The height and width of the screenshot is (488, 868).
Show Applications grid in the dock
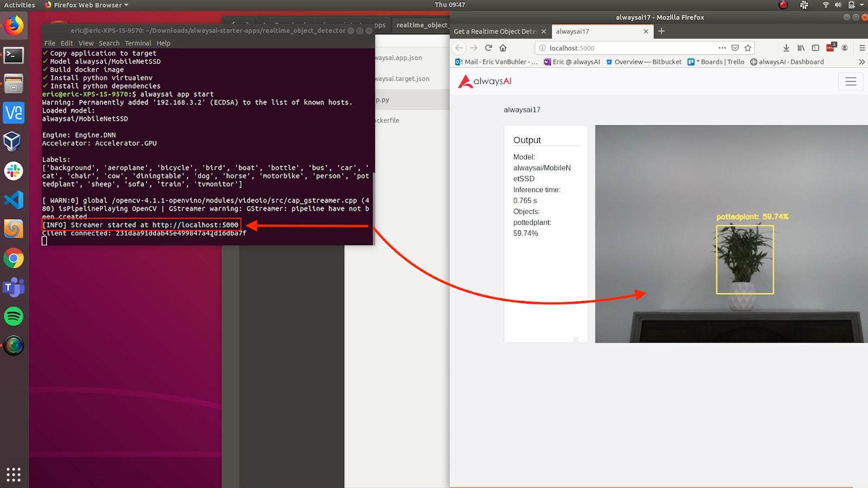point(14,474)
